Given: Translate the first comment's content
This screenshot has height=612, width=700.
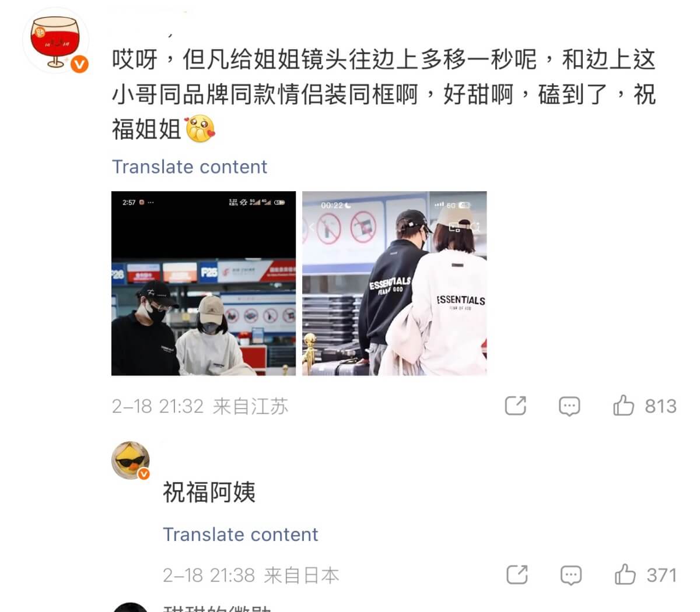Looking at the screenshot, I should click(190, 167).
